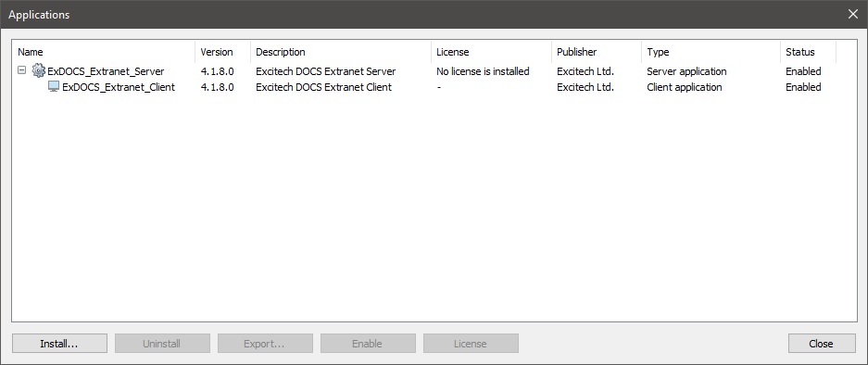Screen dimensions: 868x365
Task: Click the X to close Applications window
Action: [x=853, y=15]
